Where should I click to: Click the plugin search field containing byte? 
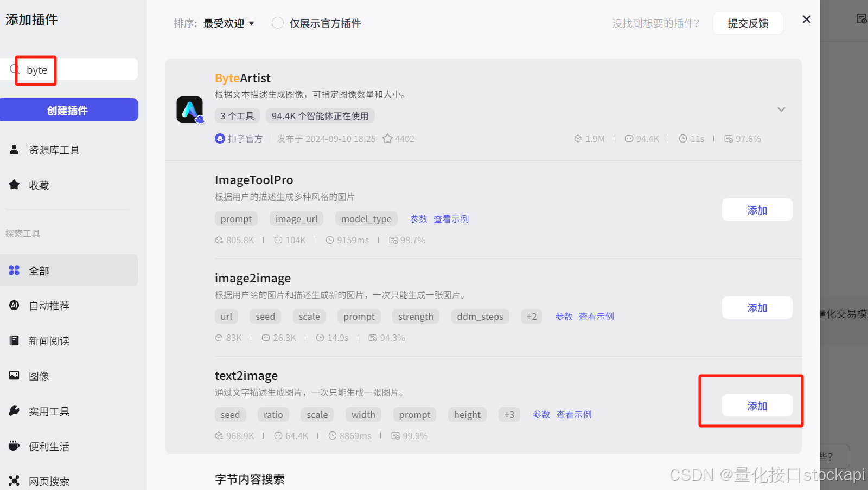(69, 69)
